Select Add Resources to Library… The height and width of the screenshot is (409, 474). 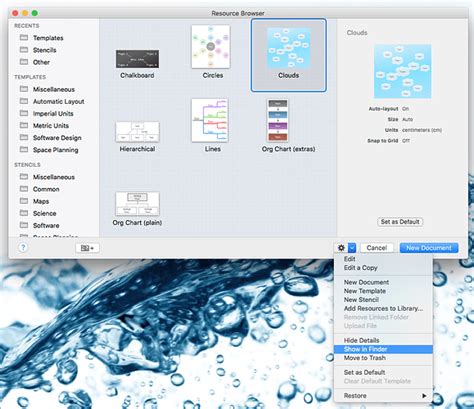(x=383, y=309)
